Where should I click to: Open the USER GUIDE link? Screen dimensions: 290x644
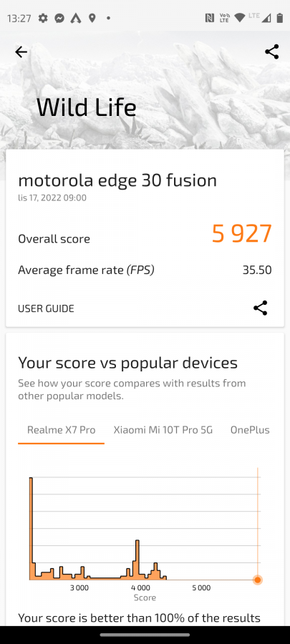coord(46,308)
